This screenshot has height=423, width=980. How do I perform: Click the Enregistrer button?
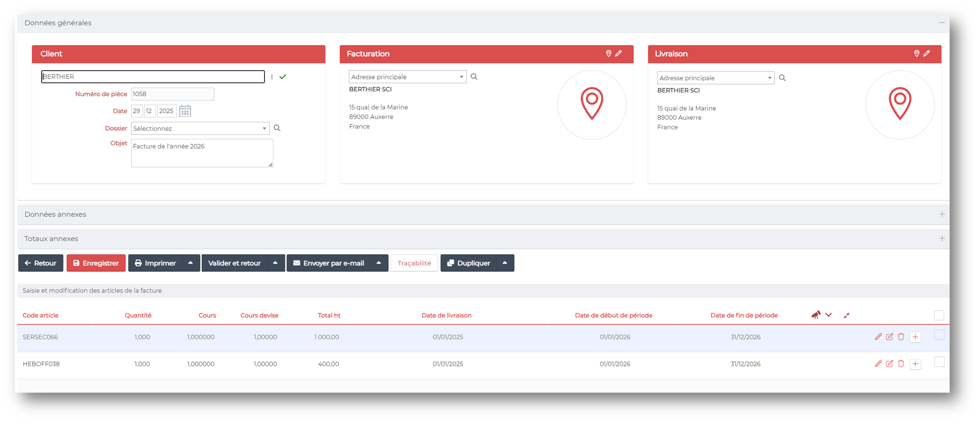tap(96, 263)
